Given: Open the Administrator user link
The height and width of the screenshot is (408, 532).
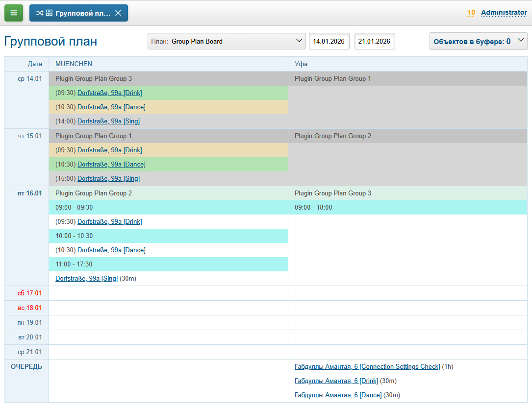Looking at the screenshot, I should pyautogui.click(x=504, y=13).
